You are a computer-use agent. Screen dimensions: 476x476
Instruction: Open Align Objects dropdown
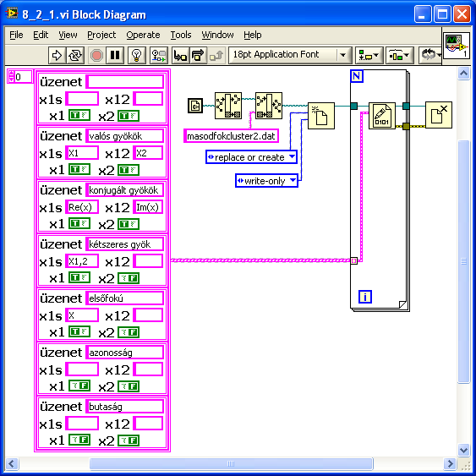coord(369,55)
